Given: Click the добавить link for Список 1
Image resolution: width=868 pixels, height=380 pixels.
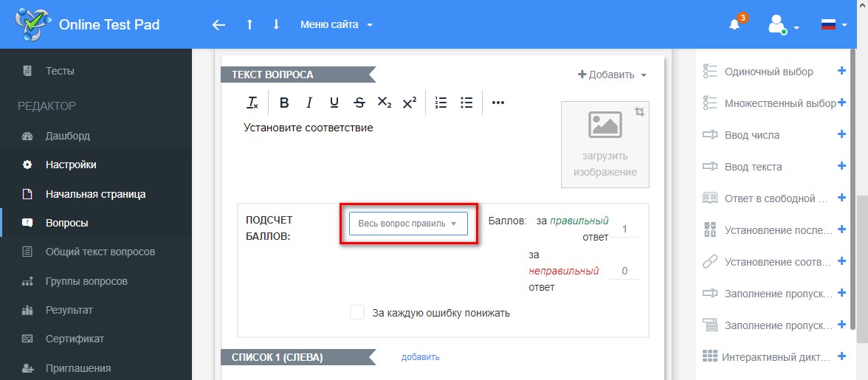Looking at the screenshot, I should click(420, 357).
